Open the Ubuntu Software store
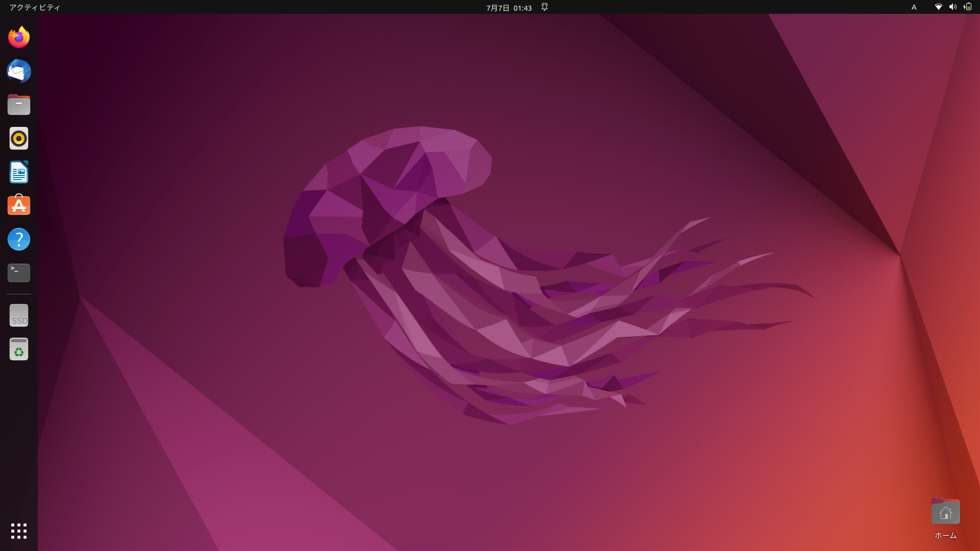This screenshot has width=980, height=551. (18, 205)
